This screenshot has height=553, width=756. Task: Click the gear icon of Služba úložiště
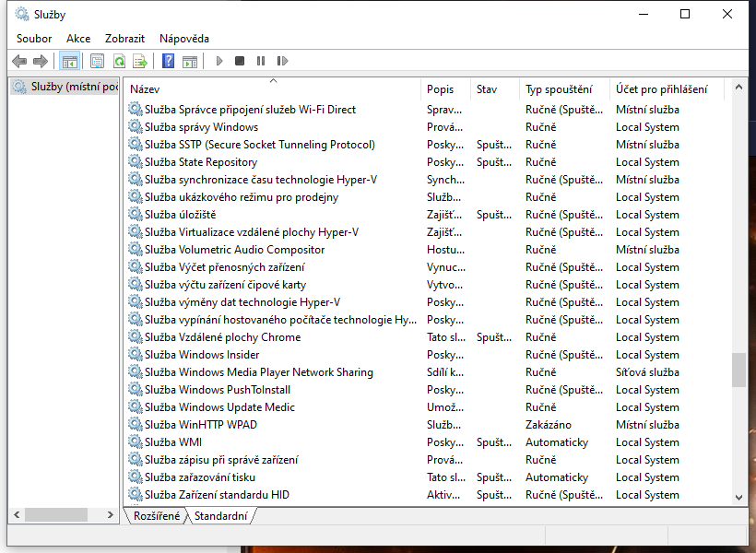(x=135, y=214)
